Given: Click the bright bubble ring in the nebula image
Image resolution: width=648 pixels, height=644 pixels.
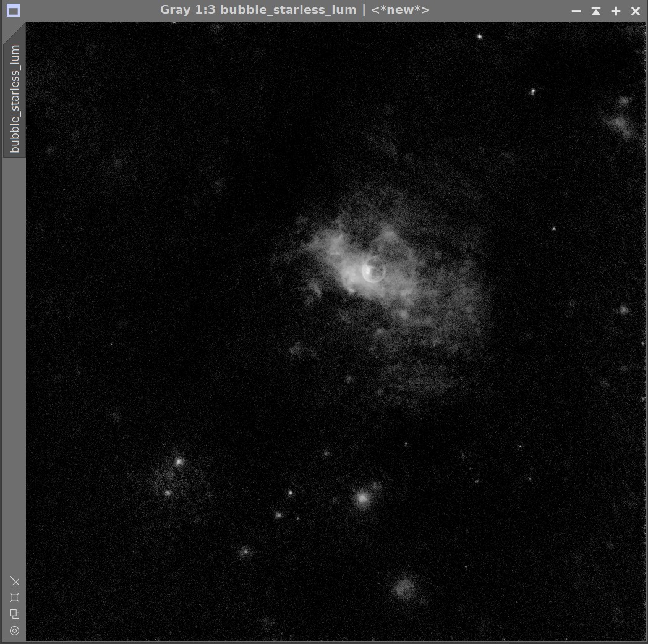Looking at the screenshot, I should click(373, 269).
